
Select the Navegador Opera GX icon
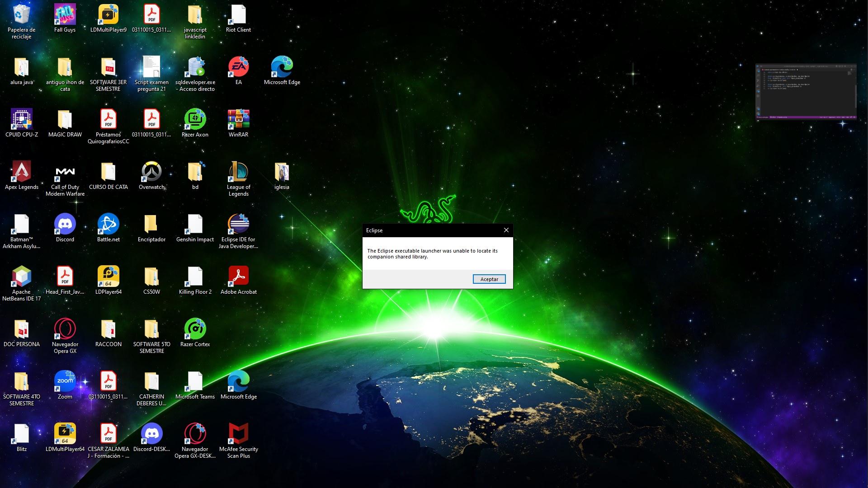pyautogui.click(x=65, y=335)
